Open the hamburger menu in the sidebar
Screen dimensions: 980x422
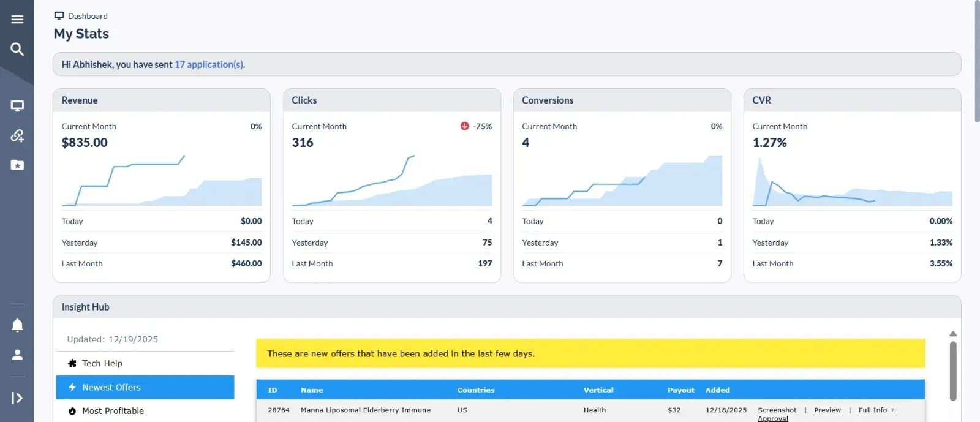point(17,20)
